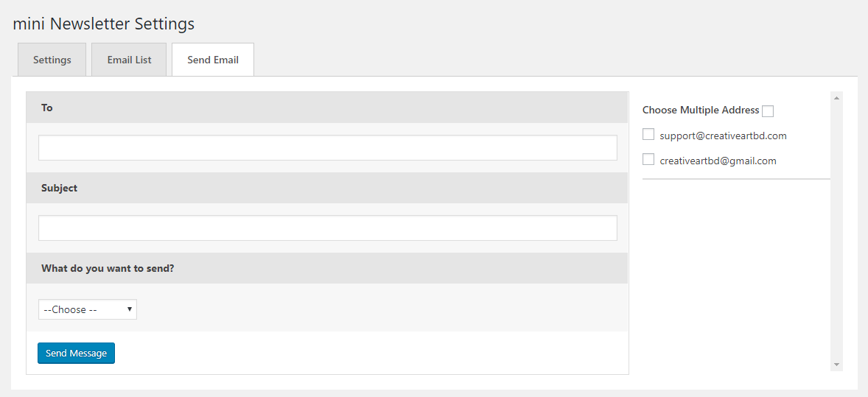Select the Send Email tab
868x397 pixels.
coord(213,60)
